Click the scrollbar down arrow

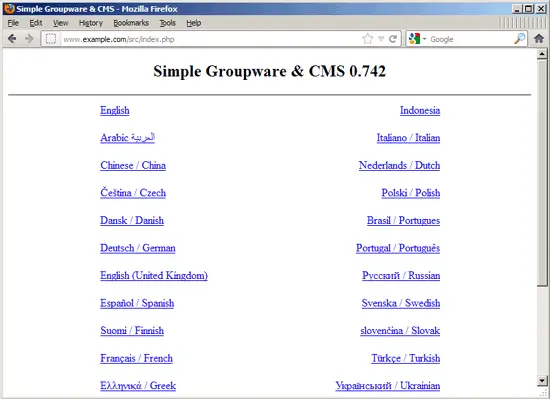tap(542, 380)
